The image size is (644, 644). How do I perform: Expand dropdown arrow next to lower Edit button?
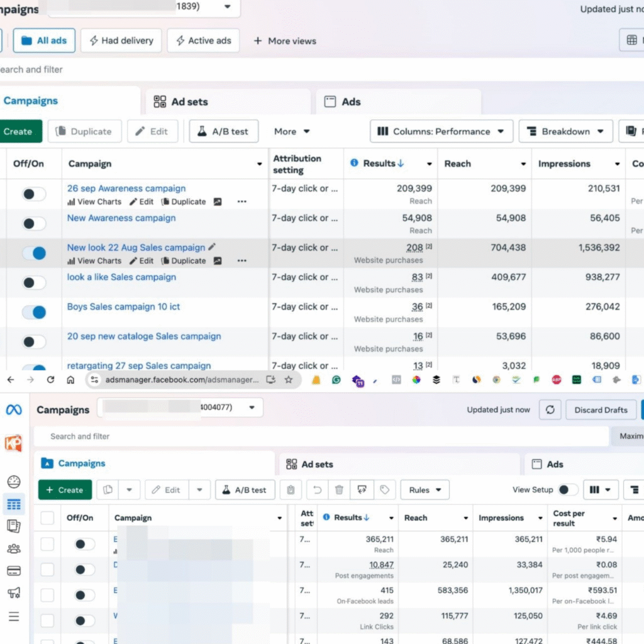[x=199, y=489]
